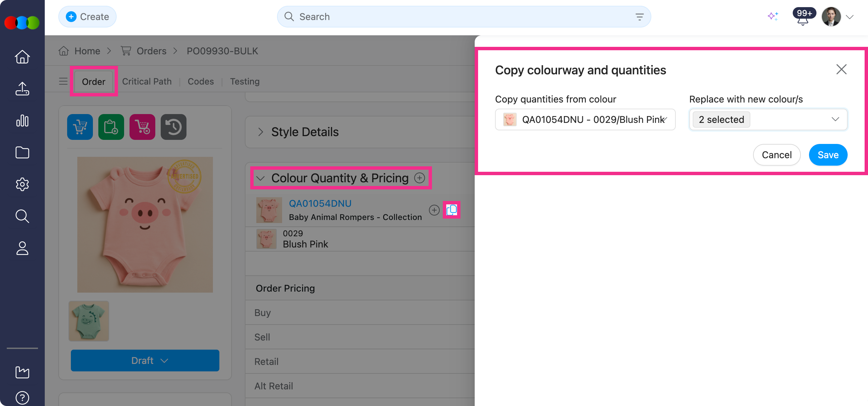Screen dimensions: 868x406
Task: Expand the Style Details section
Action: click(x=260, y=132)
